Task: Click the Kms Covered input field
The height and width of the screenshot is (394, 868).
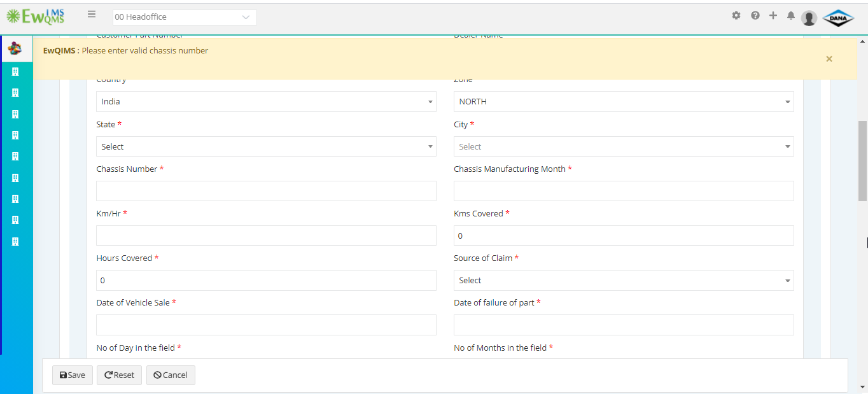Action: point(624,236)
